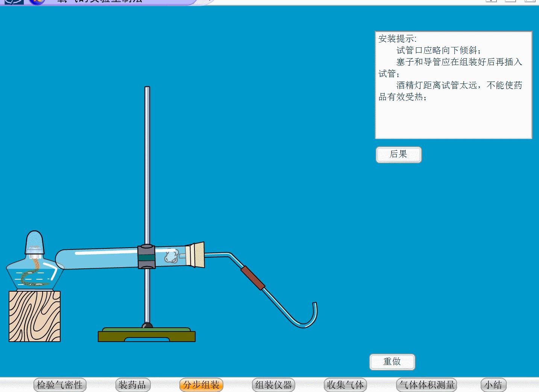The width and height of the screenshot is (539, 392).
Task: Open the 收集气体 section
Action: tap(345, 385)
